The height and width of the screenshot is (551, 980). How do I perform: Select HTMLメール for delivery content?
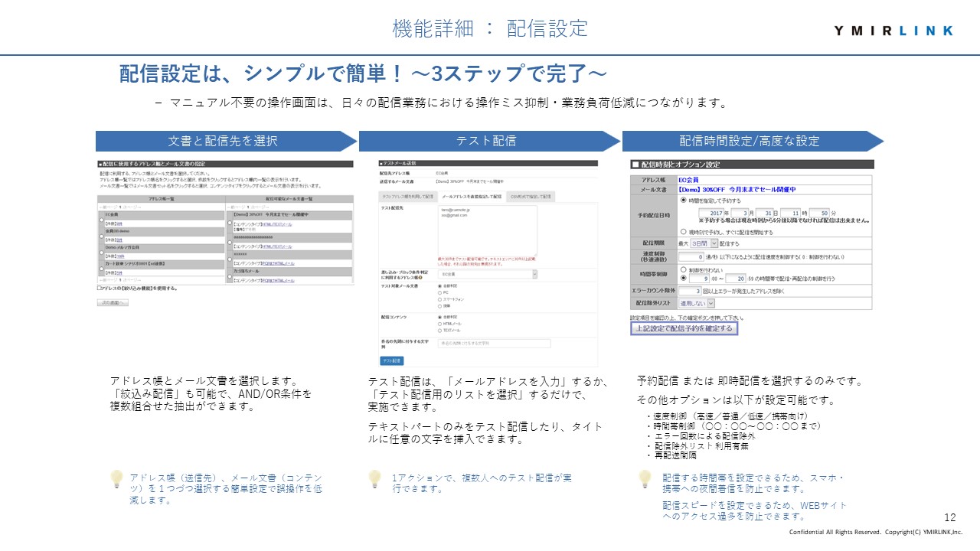pos(439,324)
